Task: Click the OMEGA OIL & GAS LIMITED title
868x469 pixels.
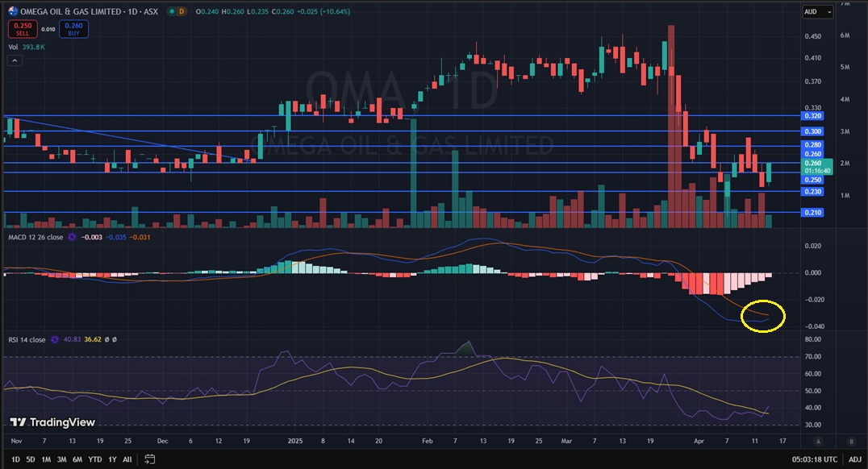Action: [x=70, y=11]
